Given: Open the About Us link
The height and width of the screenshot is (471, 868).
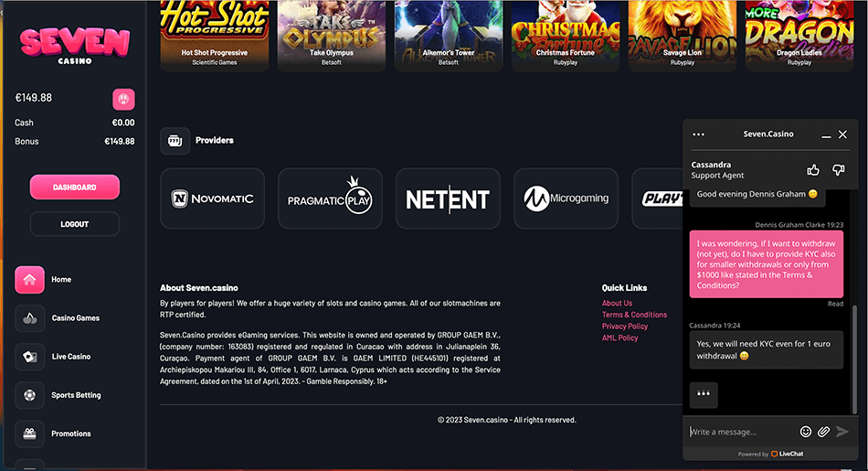Looking at the screenshot, I should tap(617, 303).
